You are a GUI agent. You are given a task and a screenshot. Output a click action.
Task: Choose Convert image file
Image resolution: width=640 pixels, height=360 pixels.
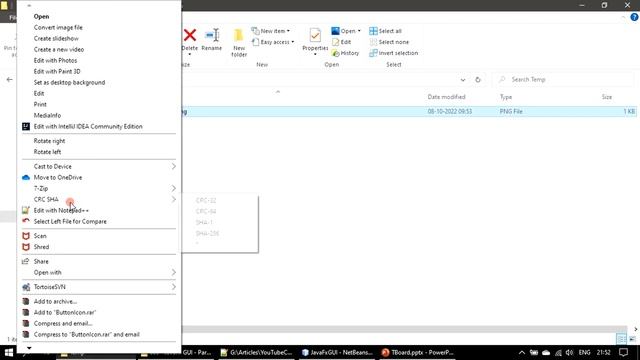99,28
